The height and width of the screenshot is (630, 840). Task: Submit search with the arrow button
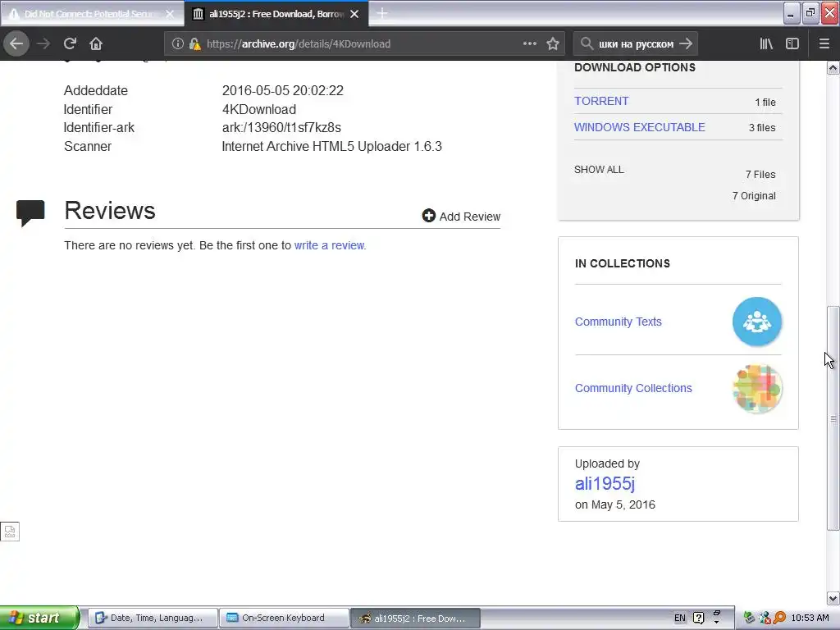tap(686, 44)
